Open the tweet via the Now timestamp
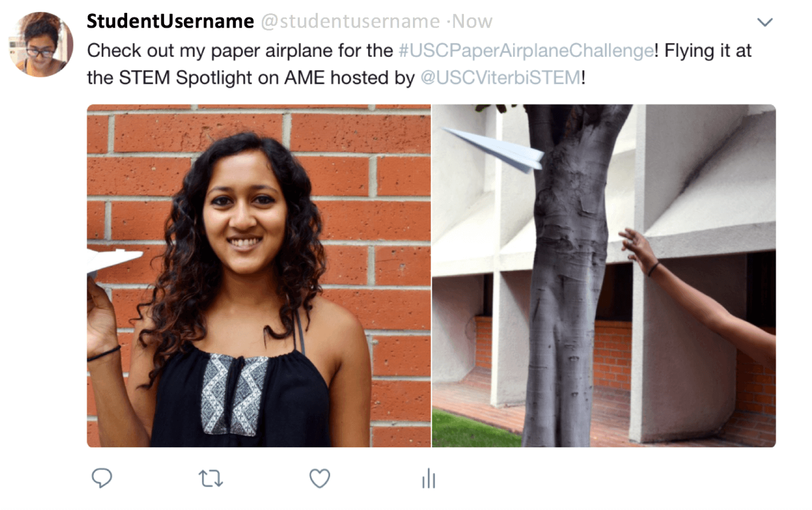Viewport: 812px width, 510px height. (472, 22)
